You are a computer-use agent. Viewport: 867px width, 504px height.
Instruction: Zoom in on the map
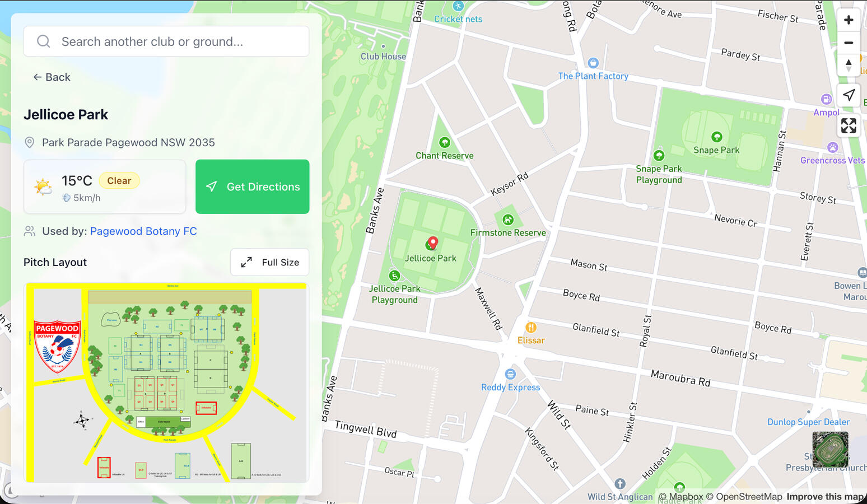pyautogui.click(x=849, y=20)
